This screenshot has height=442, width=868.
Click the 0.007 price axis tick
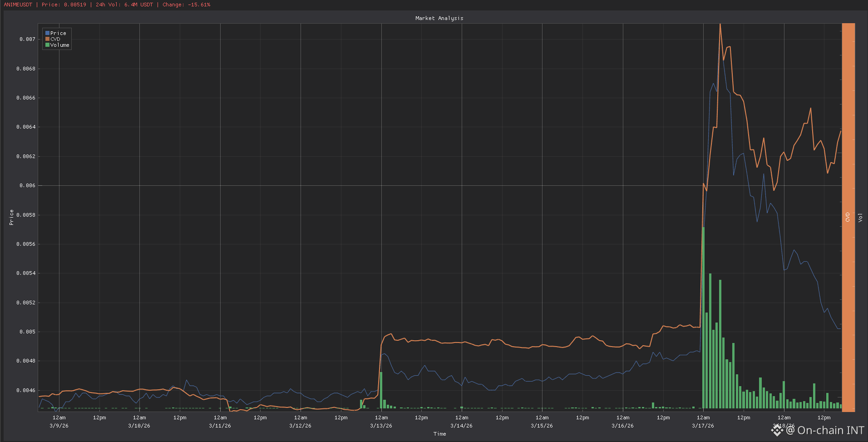pos(27,39)
